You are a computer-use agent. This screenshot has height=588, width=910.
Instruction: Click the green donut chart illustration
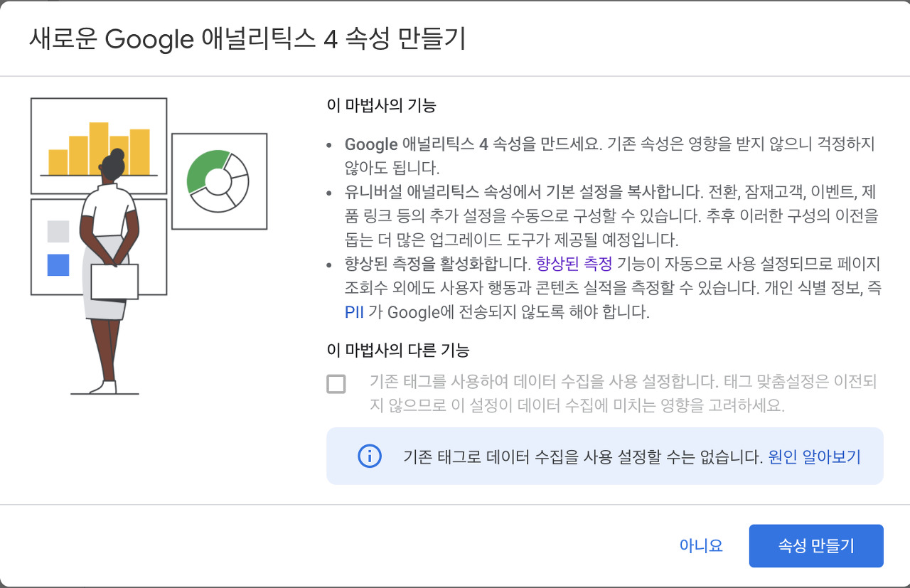click(218, 181)
